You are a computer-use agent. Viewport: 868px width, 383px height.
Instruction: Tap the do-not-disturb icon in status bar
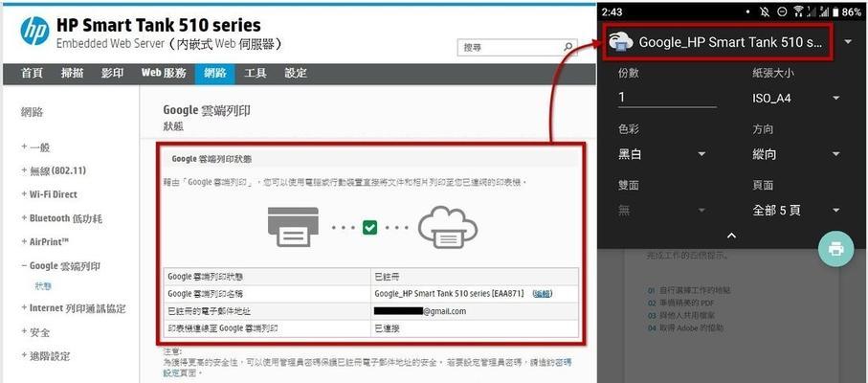point(782,11)
